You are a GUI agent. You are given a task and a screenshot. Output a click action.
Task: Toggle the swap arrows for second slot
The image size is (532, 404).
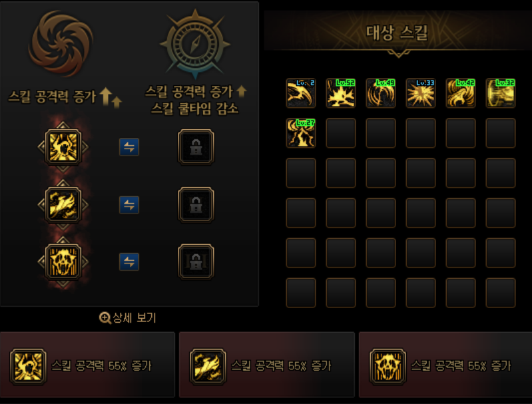click(129, 204)
